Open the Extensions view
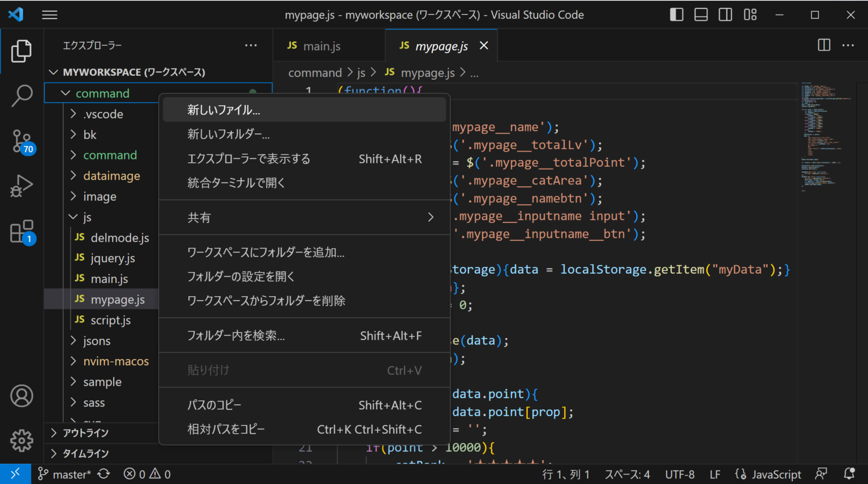The image size is (868, 484). [21, 231]
